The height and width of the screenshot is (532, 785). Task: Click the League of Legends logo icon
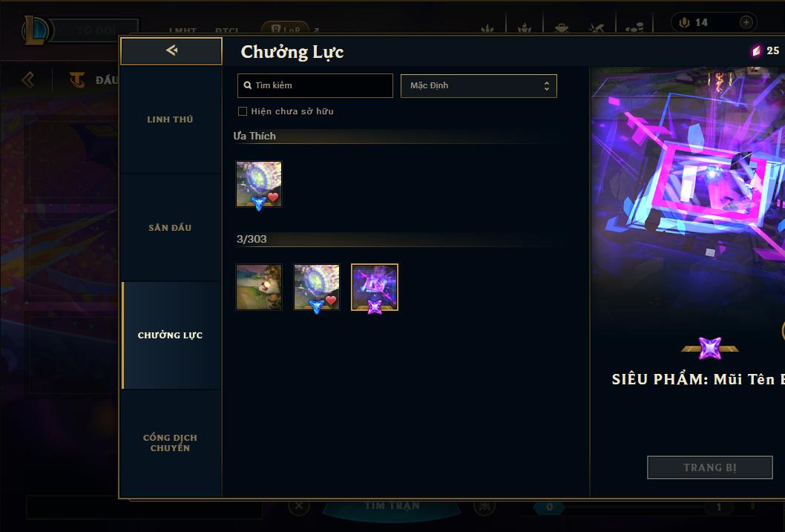36,30
